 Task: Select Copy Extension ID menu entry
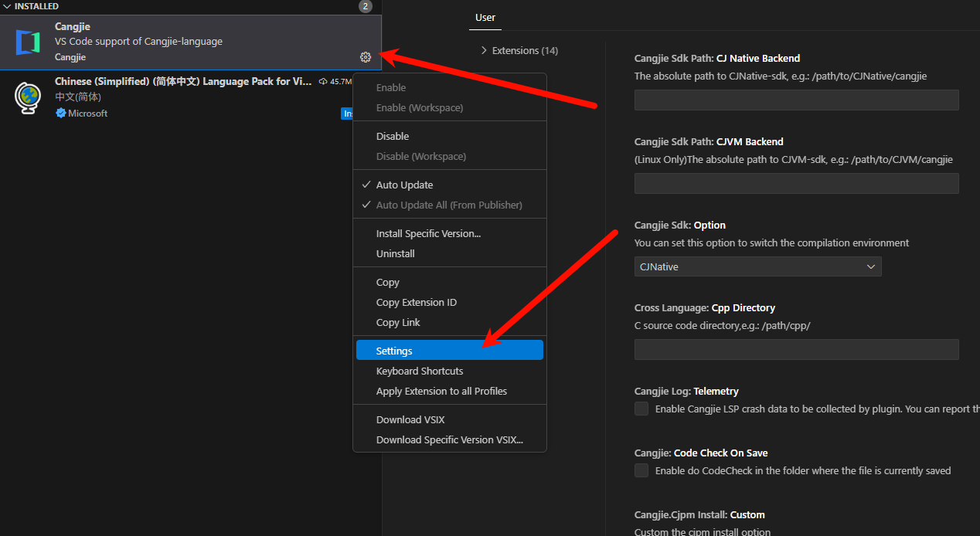[450, 302]
